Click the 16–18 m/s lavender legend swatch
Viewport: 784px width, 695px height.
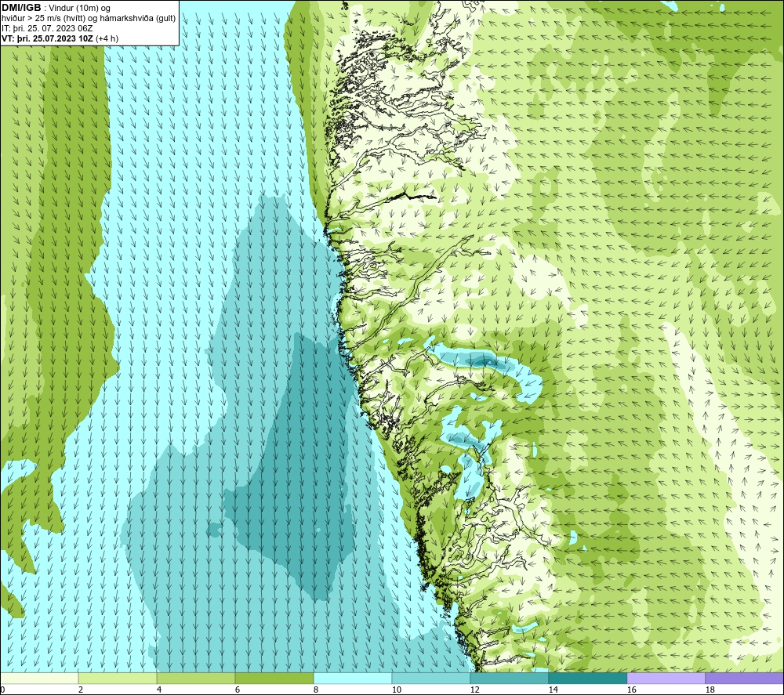click(x=666, y=678)
